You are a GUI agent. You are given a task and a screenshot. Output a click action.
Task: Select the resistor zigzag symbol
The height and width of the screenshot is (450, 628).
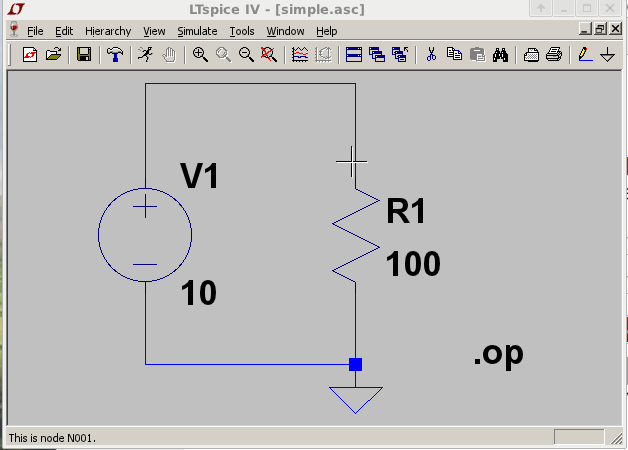coord(356,235)
